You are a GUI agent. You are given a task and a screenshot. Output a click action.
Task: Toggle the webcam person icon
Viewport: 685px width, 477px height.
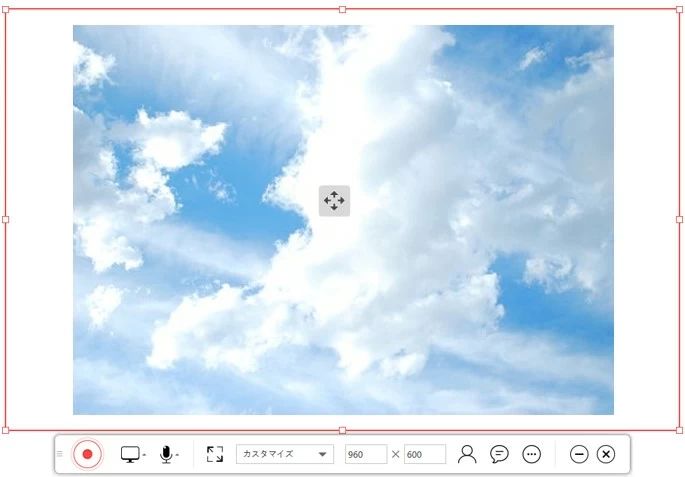tap(467, 454)
